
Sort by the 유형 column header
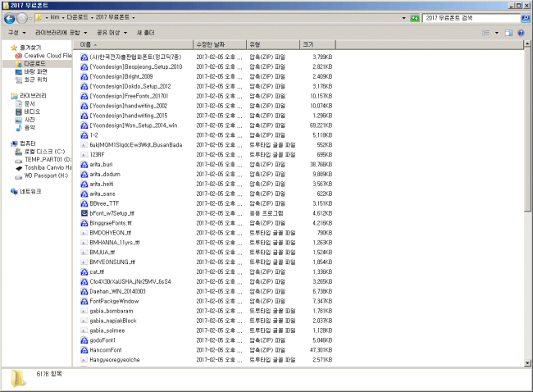tap(273, 44)
